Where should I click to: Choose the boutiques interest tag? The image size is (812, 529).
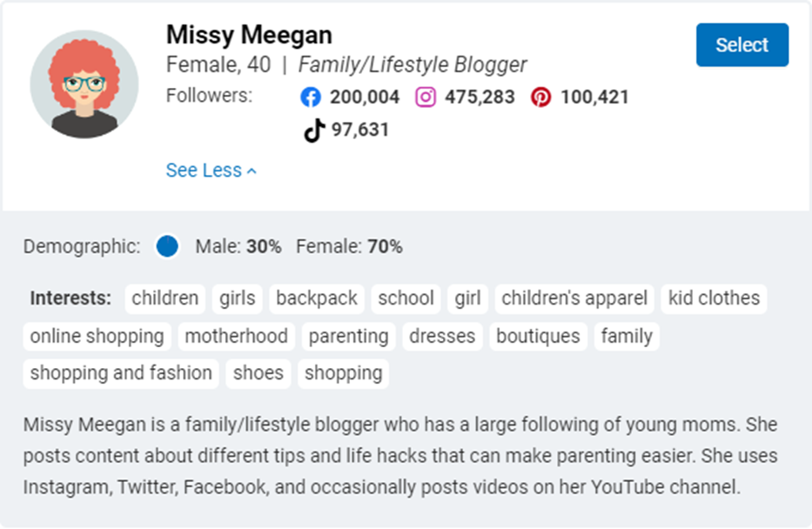pyautogui.click(x=538, y=337)
